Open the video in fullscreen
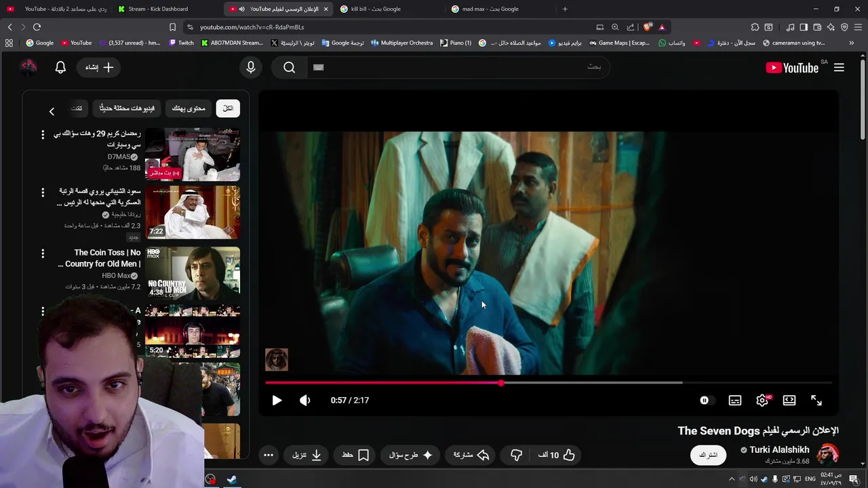 click(x=816, y=401)
